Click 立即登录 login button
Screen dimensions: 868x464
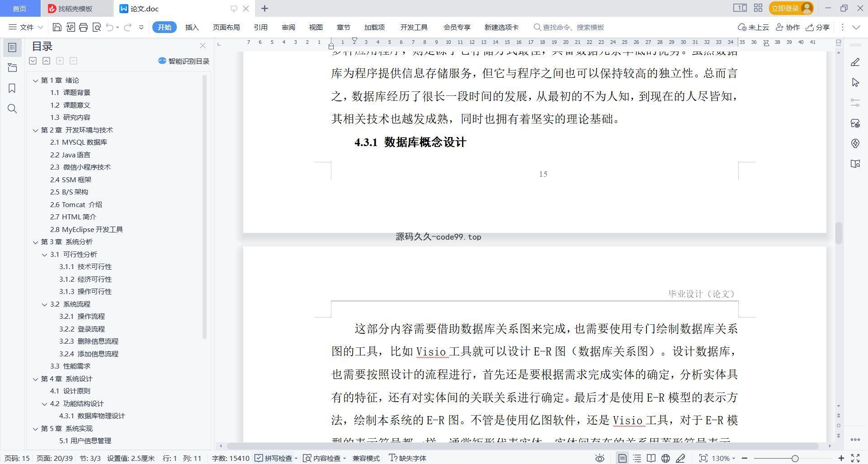(x=791, y=8)
